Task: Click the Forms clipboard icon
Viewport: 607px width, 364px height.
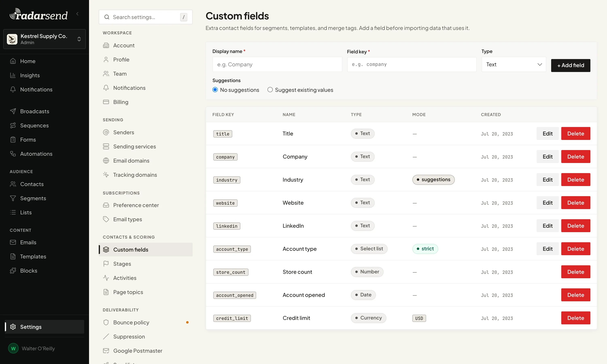Action: pos(13,140)
